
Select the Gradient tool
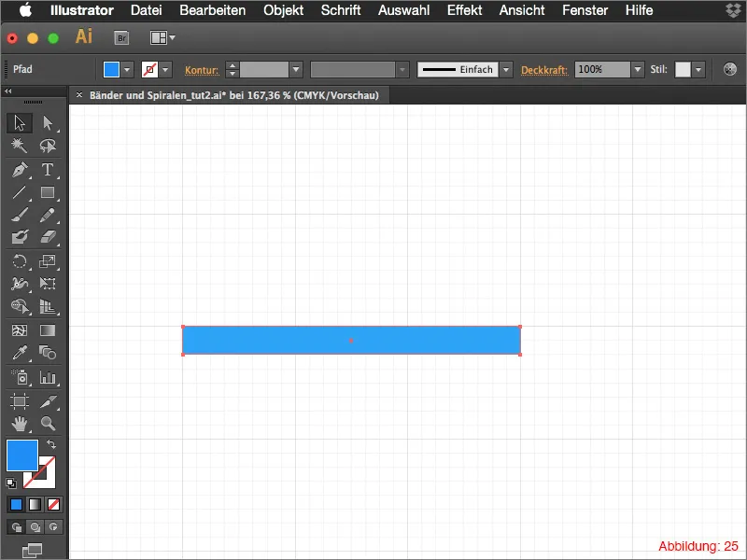48,330
